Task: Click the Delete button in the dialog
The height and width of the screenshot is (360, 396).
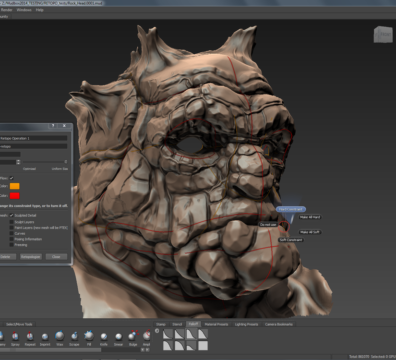Action: point(7,257)
